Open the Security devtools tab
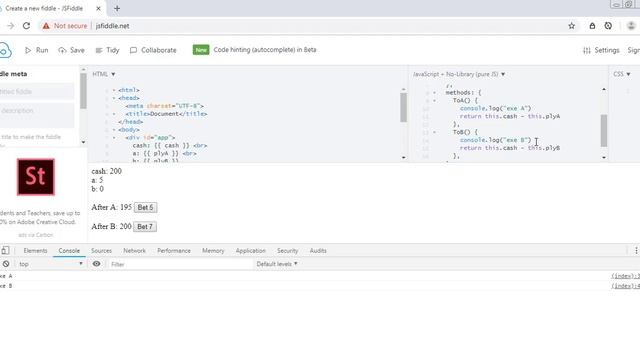 287,251
